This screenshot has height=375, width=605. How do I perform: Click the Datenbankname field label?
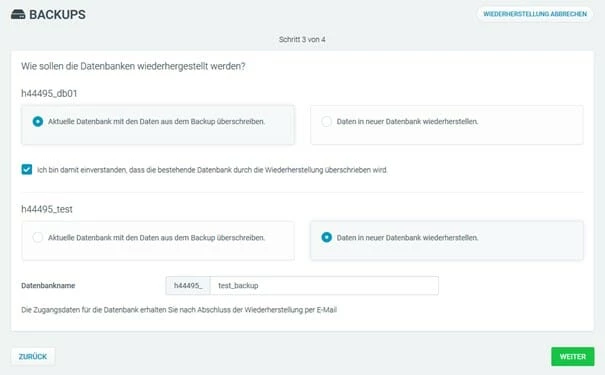point(48,285)
